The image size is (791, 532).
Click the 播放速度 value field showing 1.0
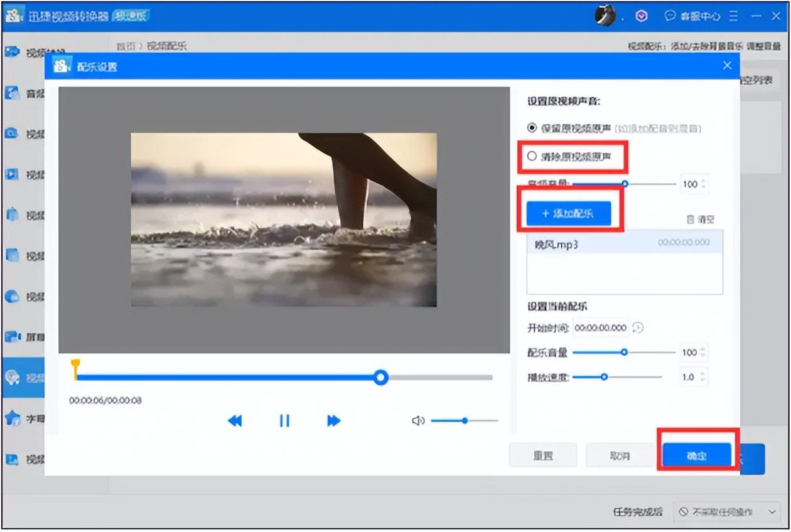689,377
